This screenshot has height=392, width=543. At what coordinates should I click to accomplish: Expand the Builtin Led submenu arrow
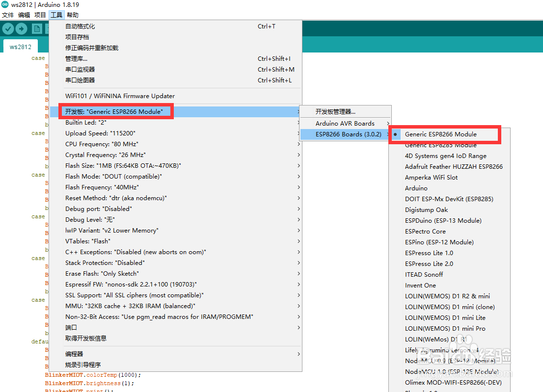pos(299,123)
